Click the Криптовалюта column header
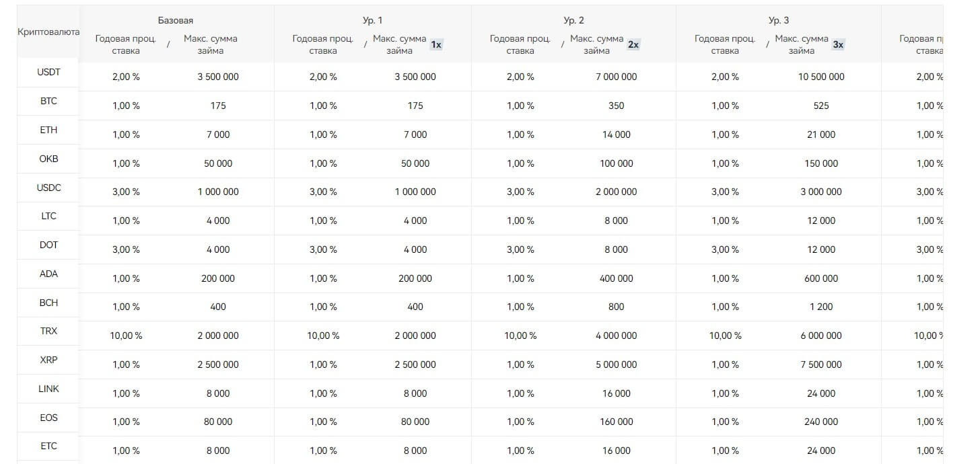This screenshot has width=980, height=464. (48, 32)
